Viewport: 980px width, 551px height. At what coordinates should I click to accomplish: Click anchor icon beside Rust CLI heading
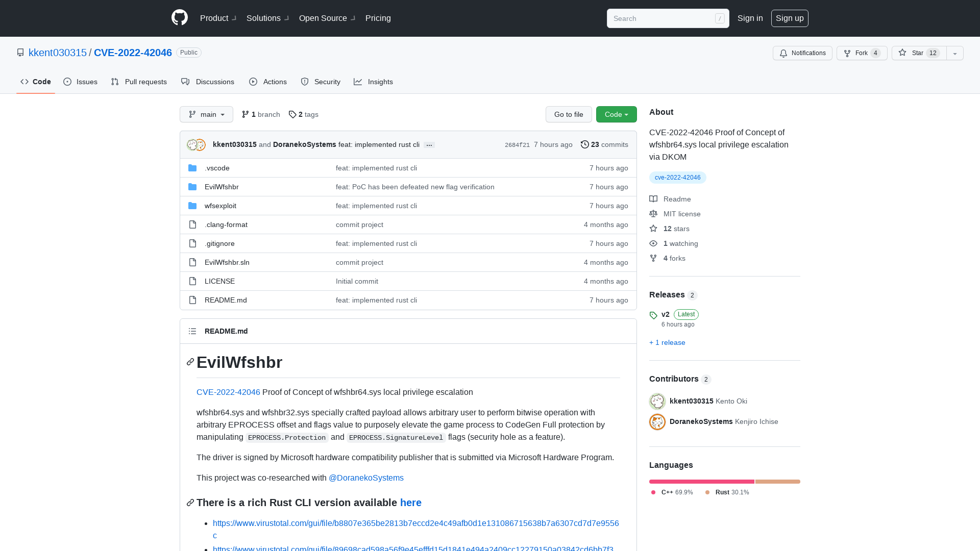point(190,503)
